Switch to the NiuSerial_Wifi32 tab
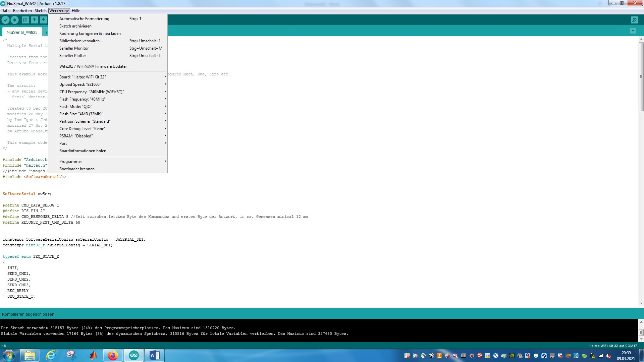The width and height of the screenshot is (644, 362). pos(22,33)
